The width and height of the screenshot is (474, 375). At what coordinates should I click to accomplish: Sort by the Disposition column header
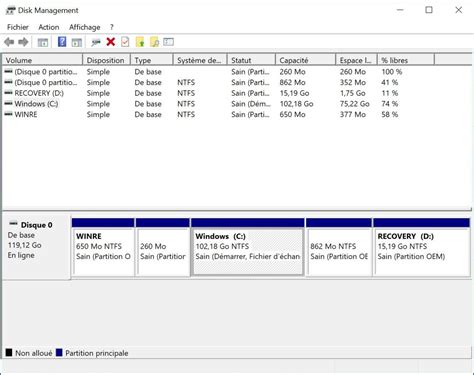coord(106,60)
